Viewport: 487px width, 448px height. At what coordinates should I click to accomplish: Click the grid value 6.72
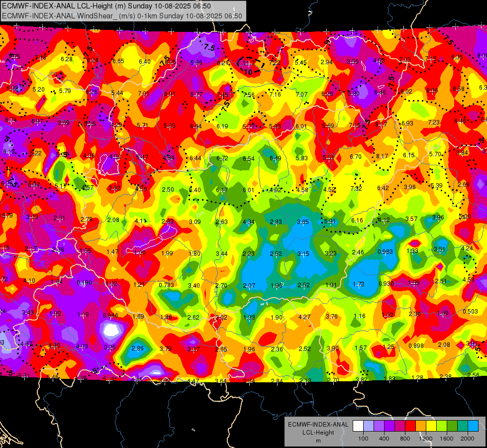[x=222, y=158]
